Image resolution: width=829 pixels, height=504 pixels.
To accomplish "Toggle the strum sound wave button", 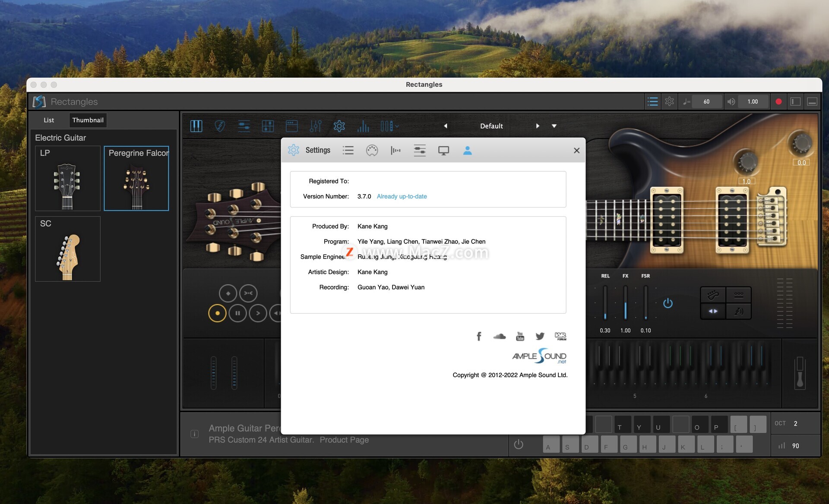I will 738,311.
